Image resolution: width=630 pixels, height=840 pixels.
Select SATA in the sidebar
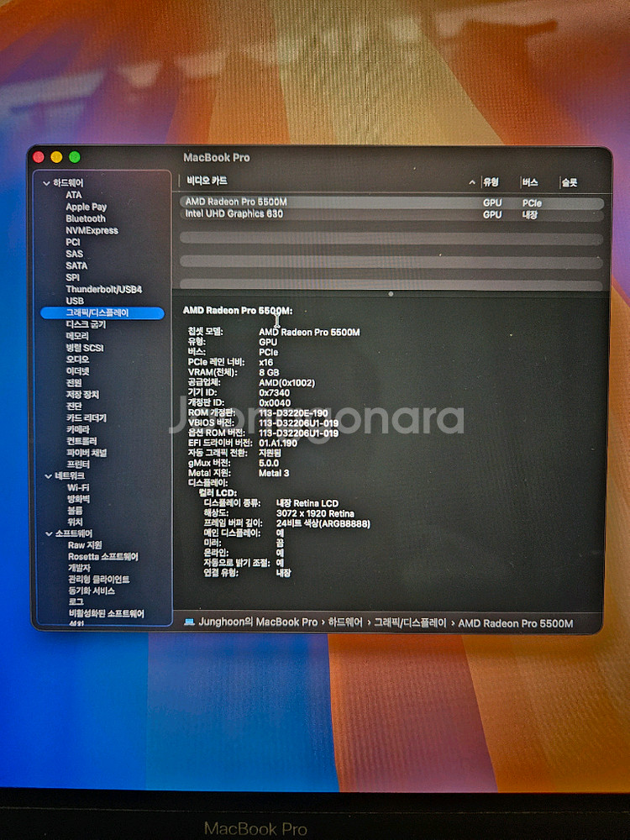pyautogui.click(x=76, y=265)
